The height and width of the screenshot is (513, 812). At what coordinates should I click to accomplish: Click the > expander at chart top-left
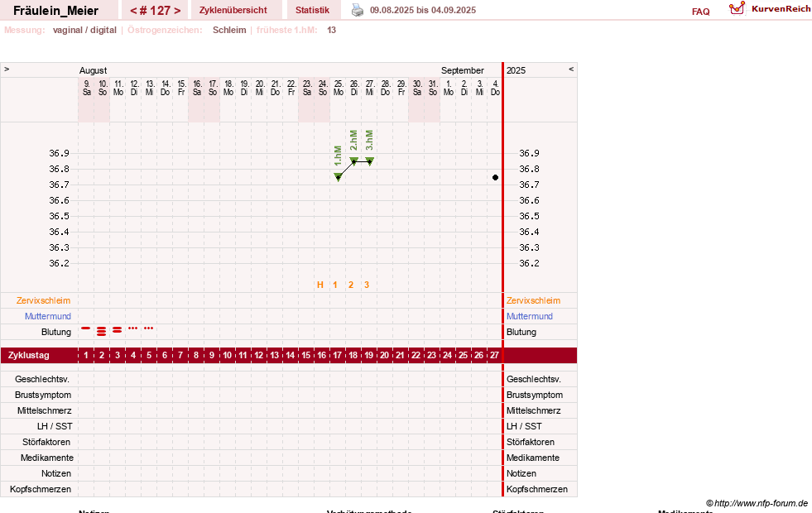pos(7,69)
